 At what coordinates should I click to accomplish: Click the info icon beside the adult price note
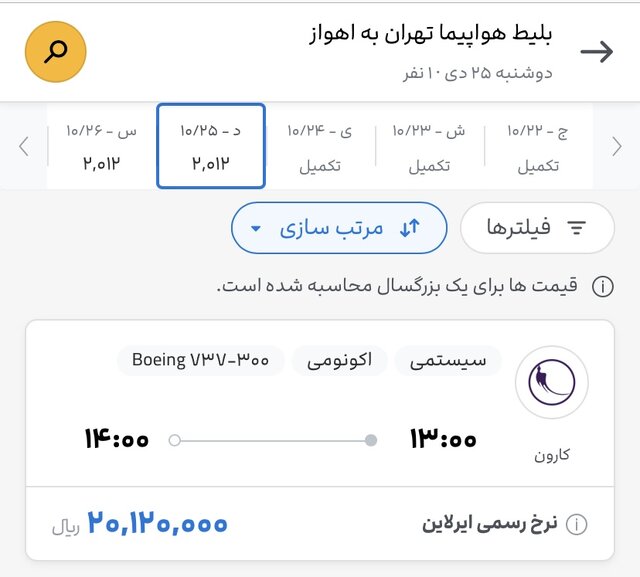pyautogui.click(x=602, y=288)
